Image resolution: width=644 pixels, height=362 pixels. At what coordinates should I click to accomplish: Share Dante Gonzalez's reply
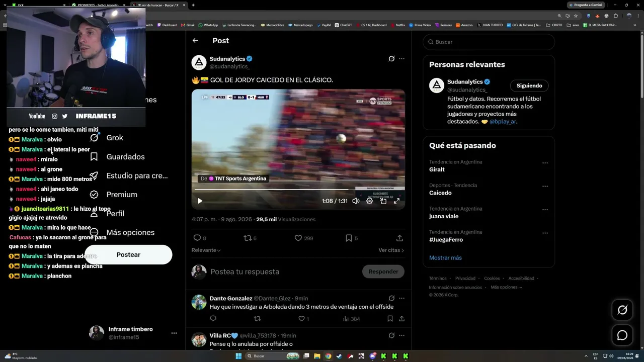tap(401, 319)
